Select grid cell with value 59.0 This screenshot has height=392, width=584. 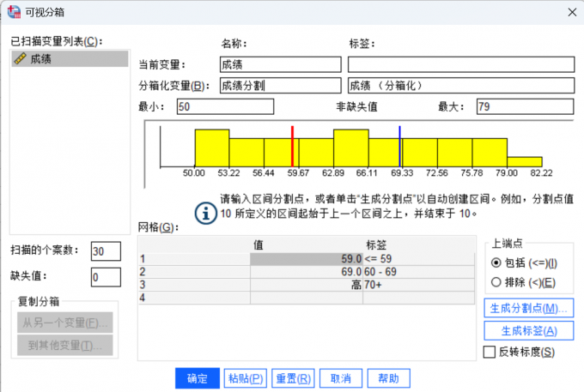(x=307, y=259)
